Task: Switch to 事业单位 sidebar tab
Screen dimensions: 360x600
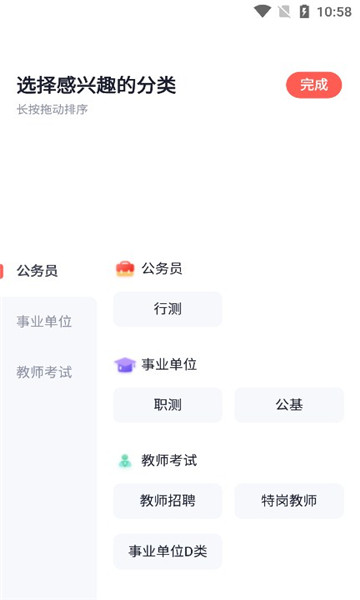Action: (x=44, y=321)
